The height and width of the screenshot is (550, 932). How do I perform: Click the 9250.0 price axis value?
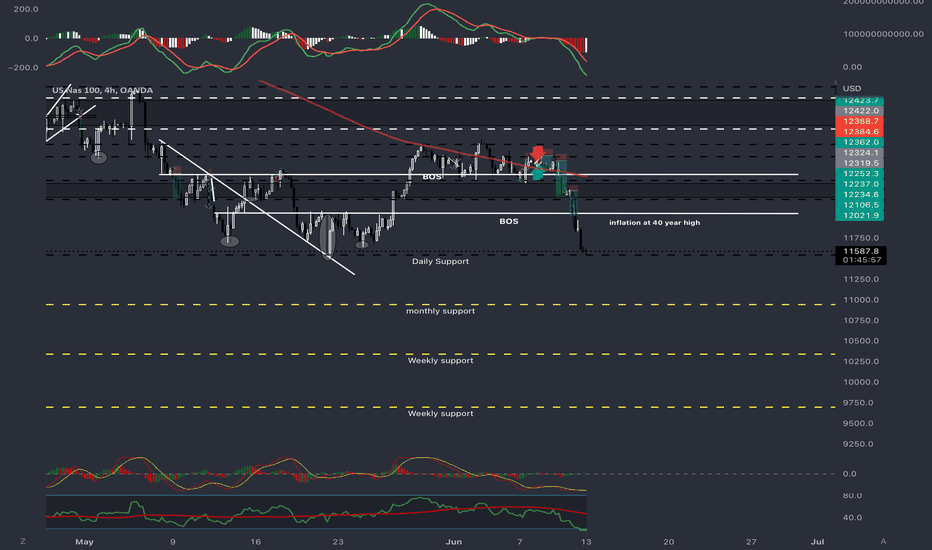pyautogui.click(x=858, y=444)
